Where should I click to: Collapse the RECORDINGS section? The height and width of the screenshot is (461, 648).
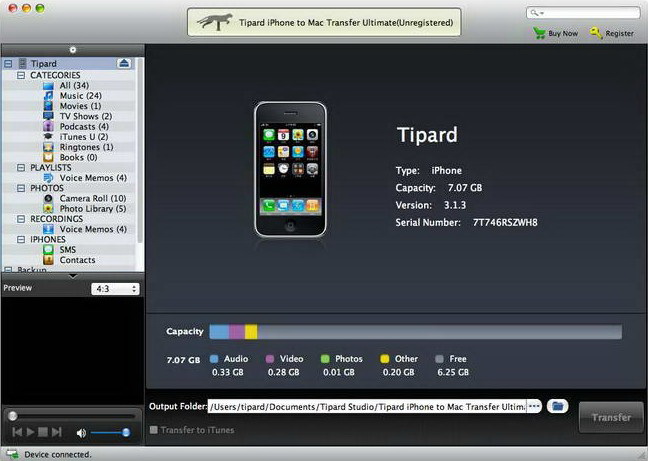click(x=21, y=219)
